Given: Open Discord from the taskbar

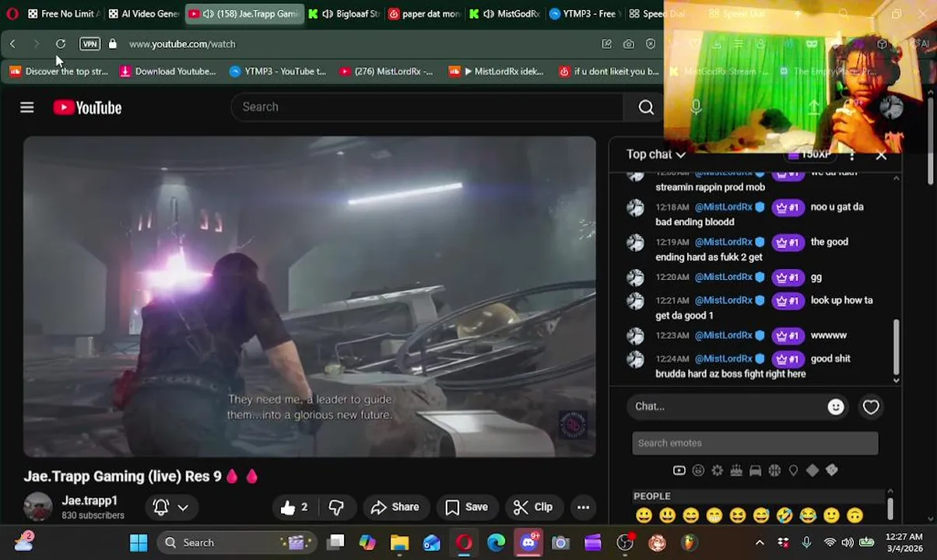Looking at the screenshot, I should click(x=528, y=542).
